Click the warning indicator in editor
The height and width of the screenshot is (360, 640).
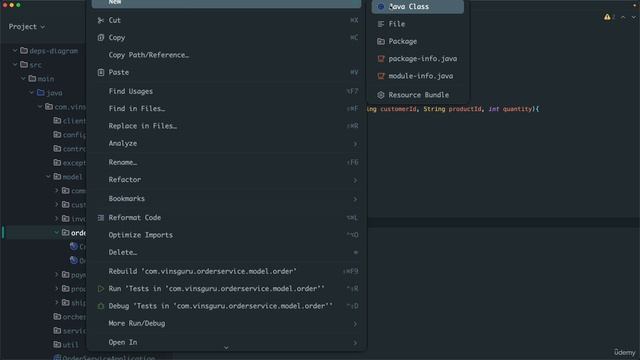pos(608,17)
